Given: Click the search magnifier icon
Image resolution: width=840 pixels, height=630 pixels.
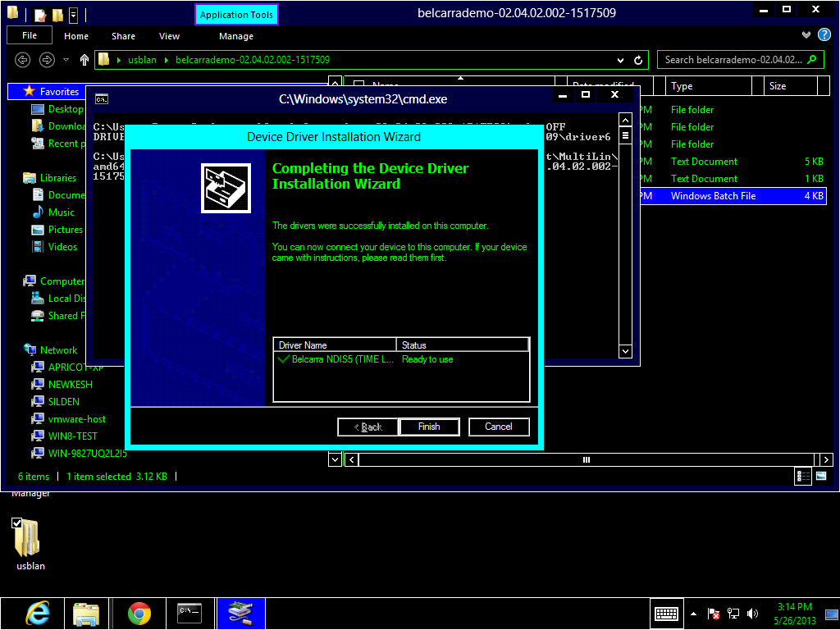Looking at the screenshot, I should point(812,59).
